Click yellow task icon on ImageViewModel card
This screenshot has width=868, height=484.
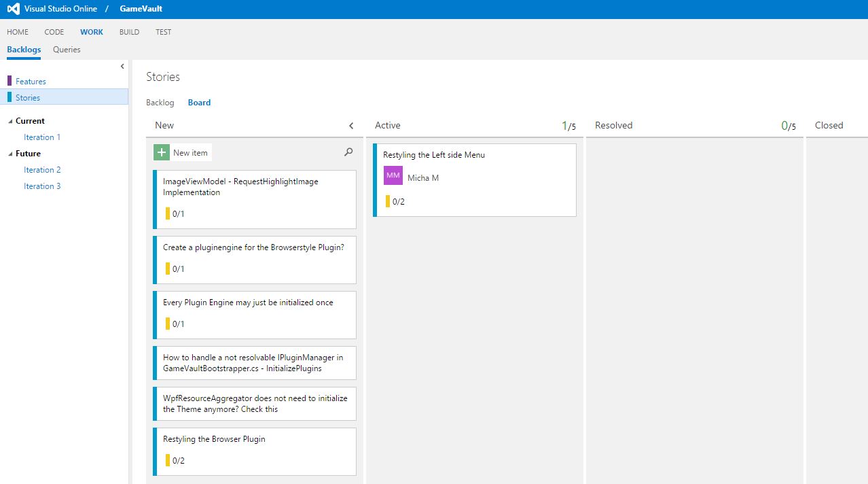(x=168, y=213)
